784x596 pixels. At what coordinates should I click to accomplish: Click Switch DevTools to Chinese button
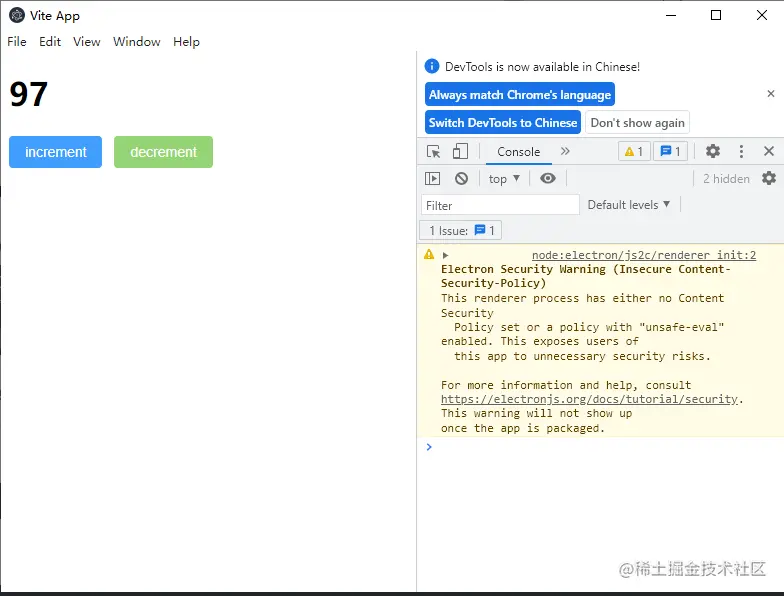[x=502, y=122]
